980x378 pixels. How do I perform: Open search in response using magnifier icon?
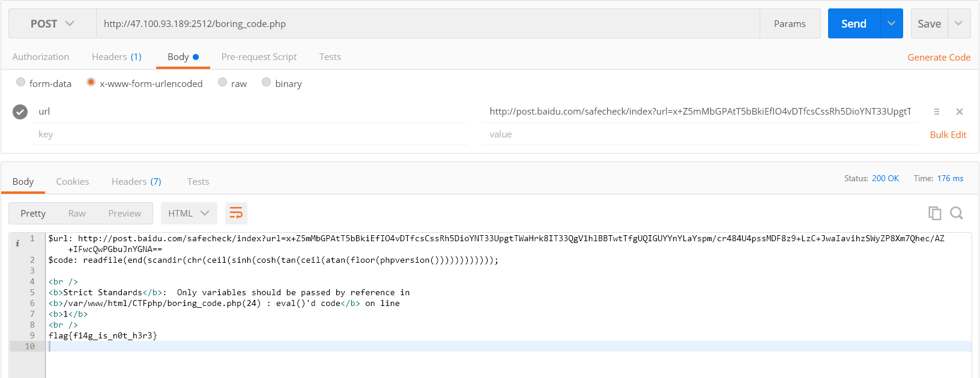pos(956,213)
